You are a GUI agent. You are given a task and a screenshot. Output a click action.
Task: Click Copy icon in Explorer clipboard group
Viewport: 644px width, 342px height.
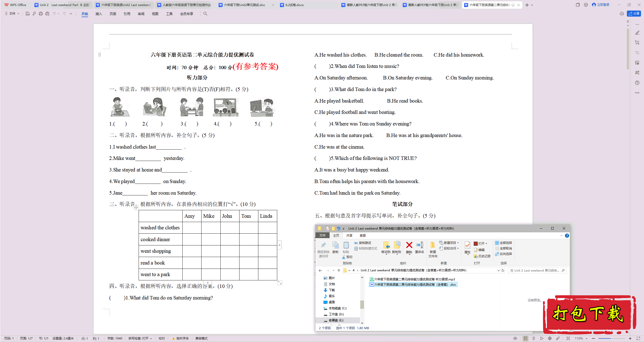point(335,247)
